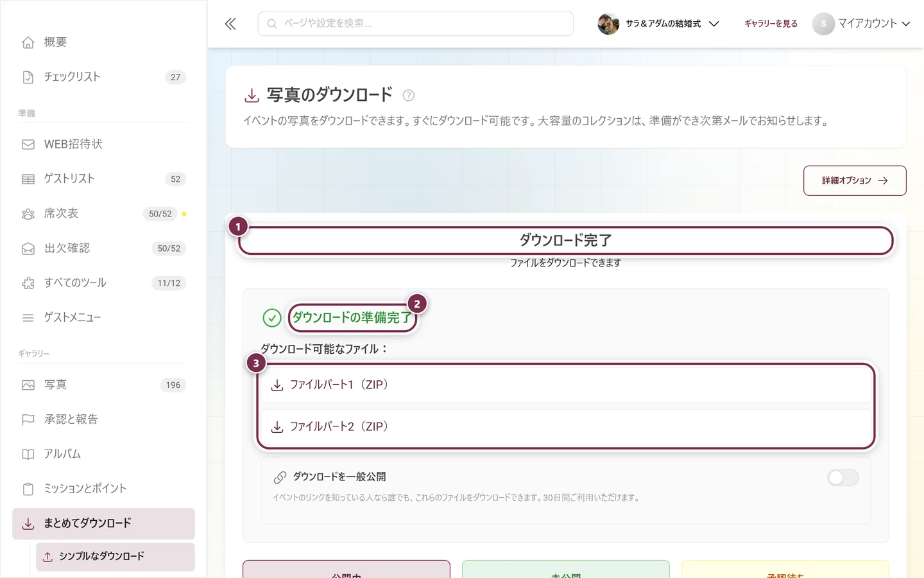Click the 50/52 badge beside 出欠確認
This screenshot has height=578, width=924.
[x=169, y=249]
